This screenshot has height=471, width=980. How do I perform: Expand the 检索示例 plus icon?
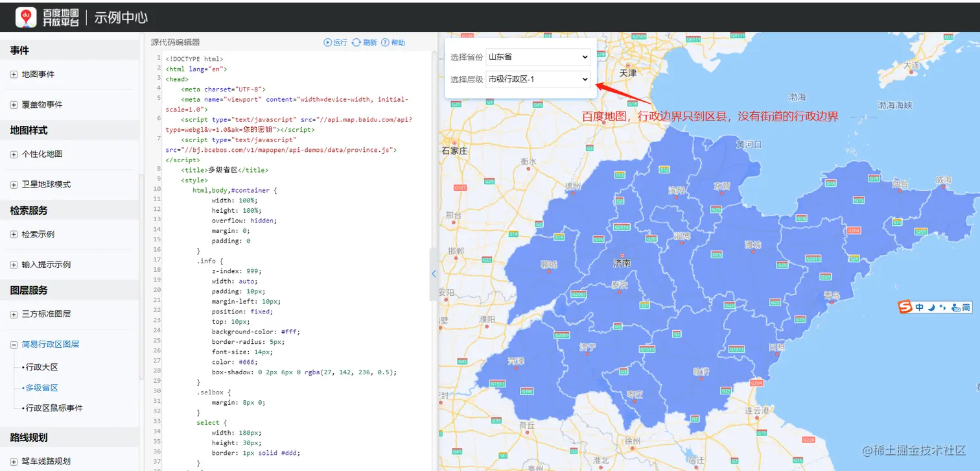click(14, 235)
